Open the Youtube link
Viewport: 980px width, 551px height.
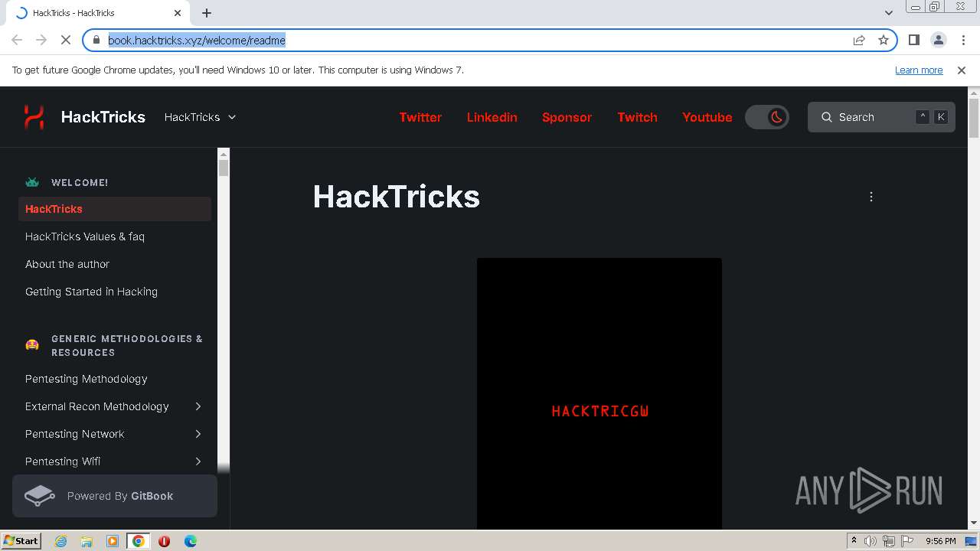[x=707, y=117]
